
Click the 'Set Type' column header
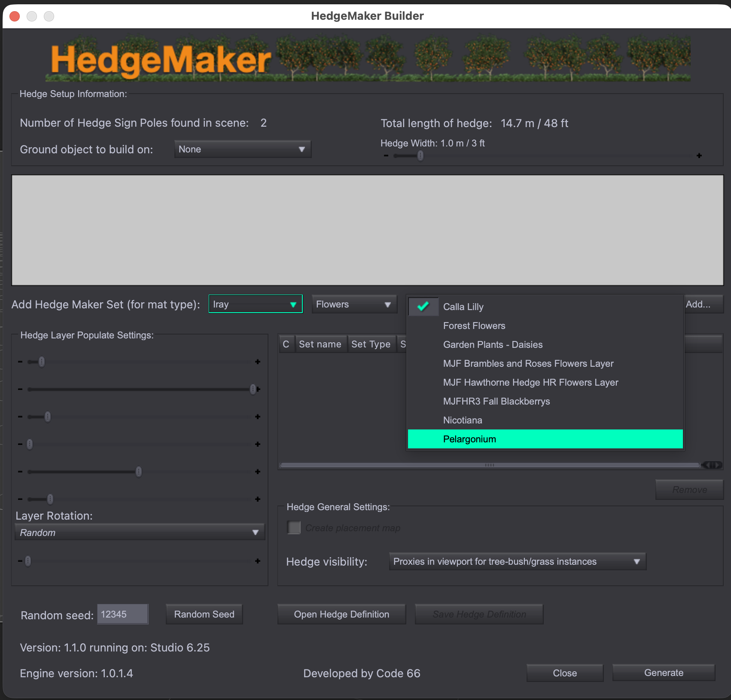pyautogui.click(x=371, y=344)
